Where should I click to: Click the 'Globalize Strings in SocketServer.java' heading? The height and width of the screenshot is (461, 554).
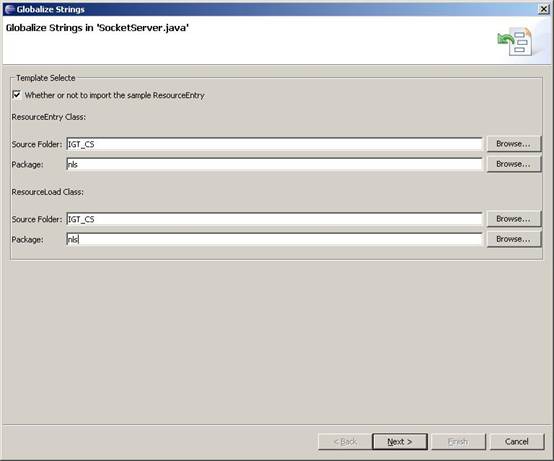(x=97, y=28)
